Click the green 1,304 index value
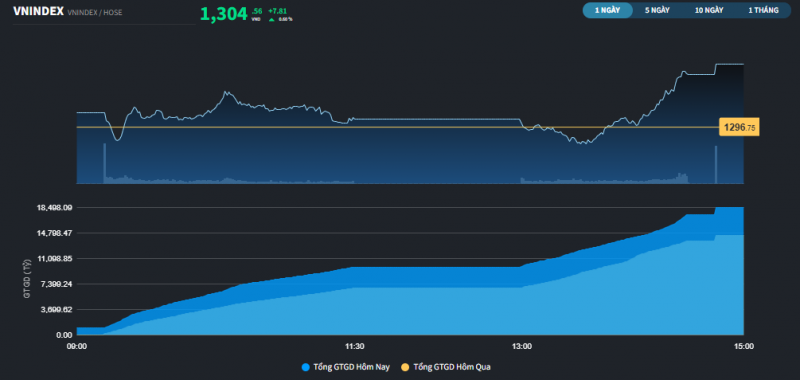This screenshot has height=380, width=800. point(223,14)
